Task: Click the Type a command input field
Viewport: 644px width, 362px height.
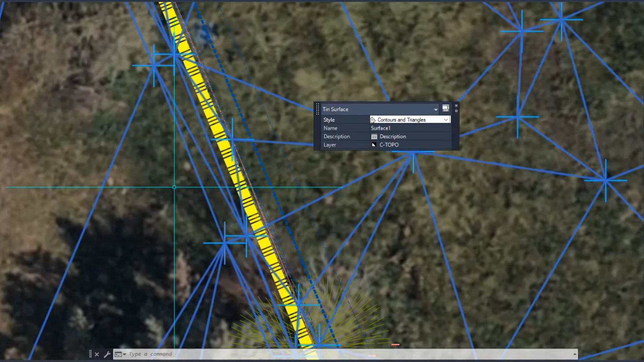Action: (349, 354)
